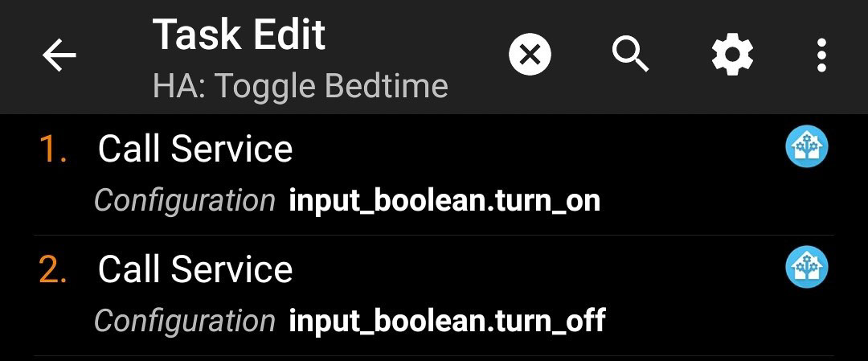Viewport: 868px width, 361px height.
Task: Tap Configuration label of action 2
Action: 185,322
